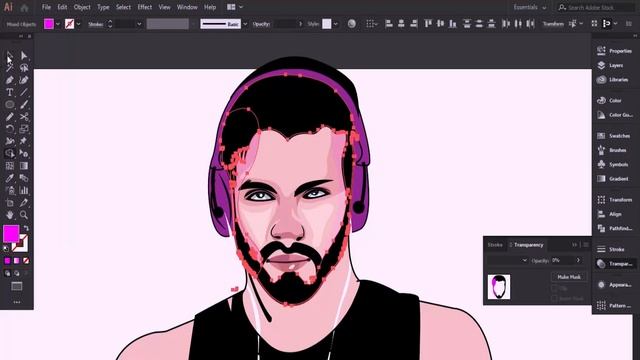
Task: Select the Rotate tool
Action: [x=9, y=129]
